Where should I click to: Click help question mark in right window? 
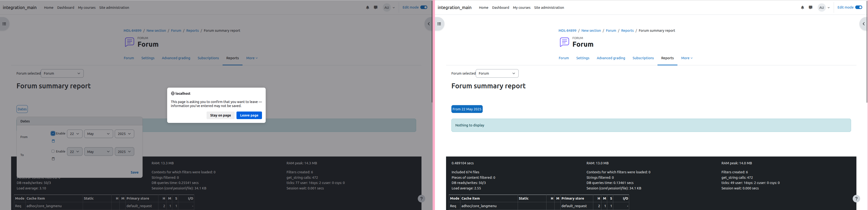tap(856, 199)
